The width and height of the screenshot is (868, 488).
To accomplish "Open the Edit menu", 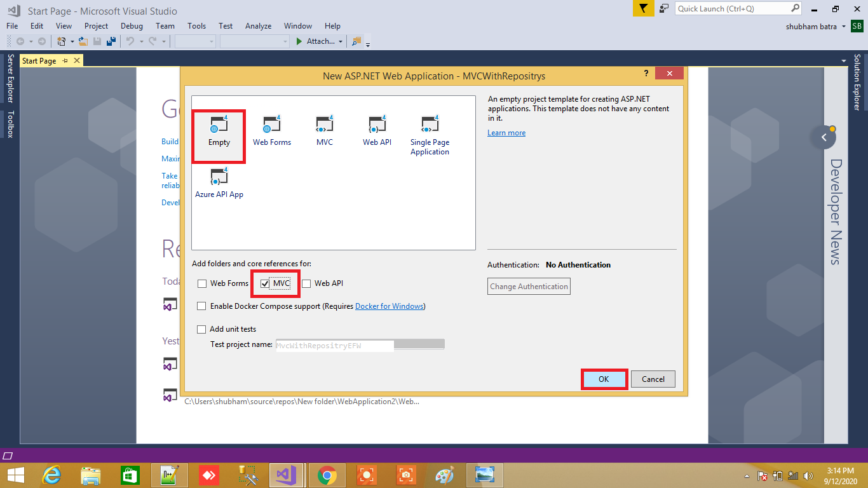I will pos(37,26).
